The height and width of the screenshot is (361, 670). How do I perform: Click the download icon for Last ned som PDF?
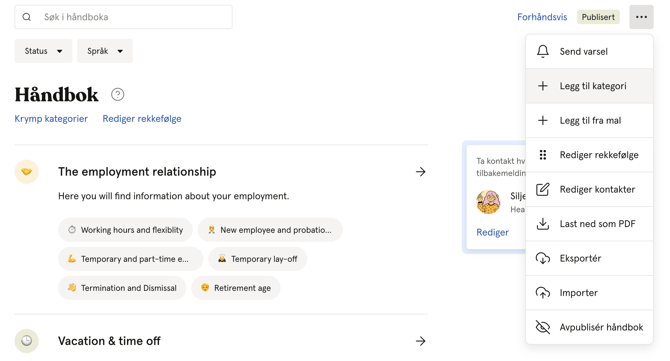tap(543, 224)
